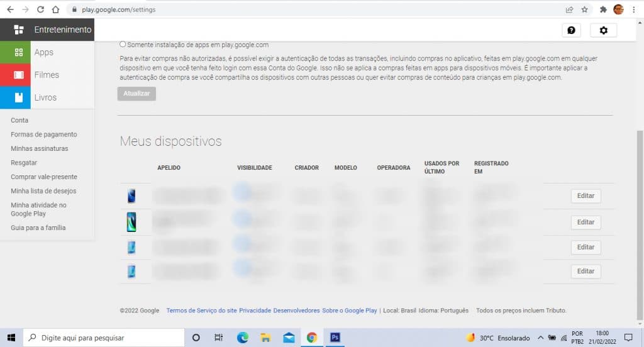Viewport: 644px width, 347px height.
Task: Switch to Chrome in the taskbar
Action: (312, 338)
